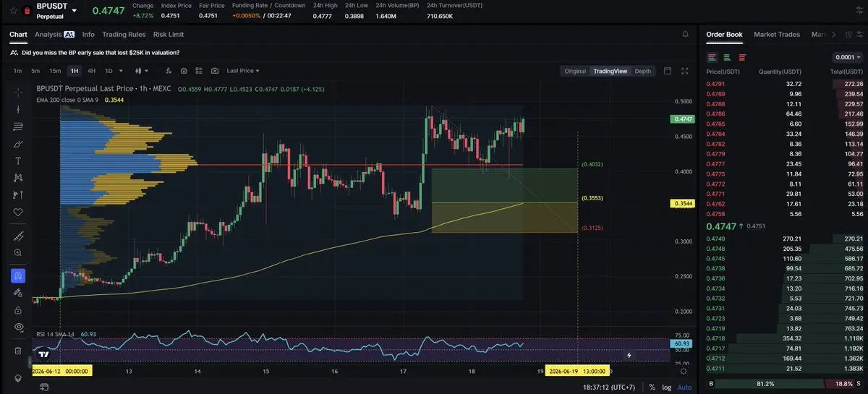Toggle log scale on price axis
This screenshot has height=394, width=868.
[665, 387]
